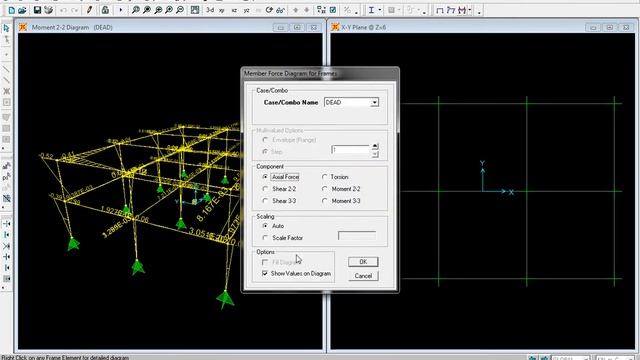The height and width of the screenshot is (360, 640).
Task: Click the Print Graphics icon
Action: tap(49, 10)
